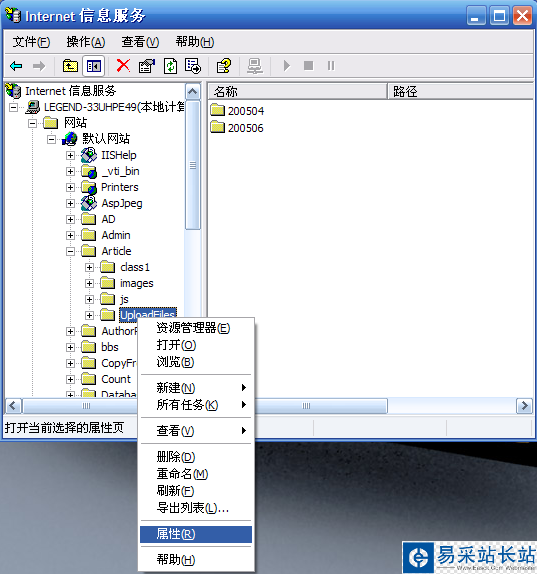Image resolution: width=537 pixels, height=574 pixels.
Task: Click the Stop item square icon
Action: click(309, 66)
